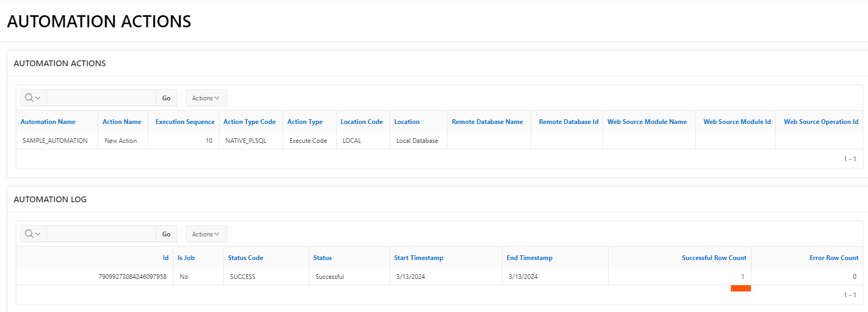
Task: Open Start Timestamp column header
Action: (419, 257)
